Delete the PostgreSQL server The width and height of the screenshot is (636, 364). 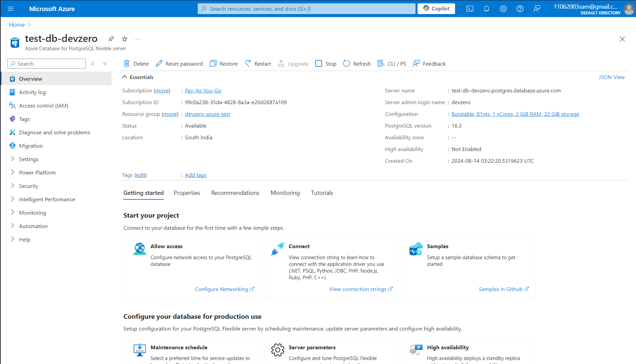[136, 63]
